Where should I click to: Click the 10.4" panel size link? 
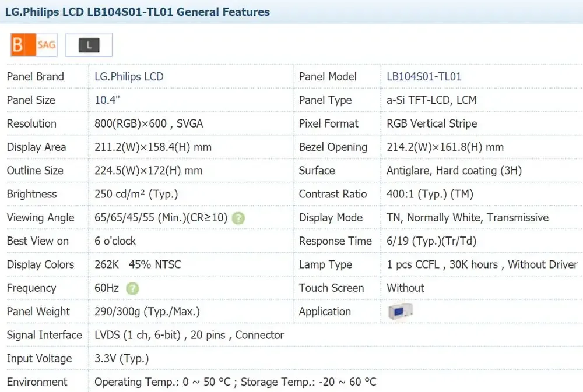coord(107,100)
